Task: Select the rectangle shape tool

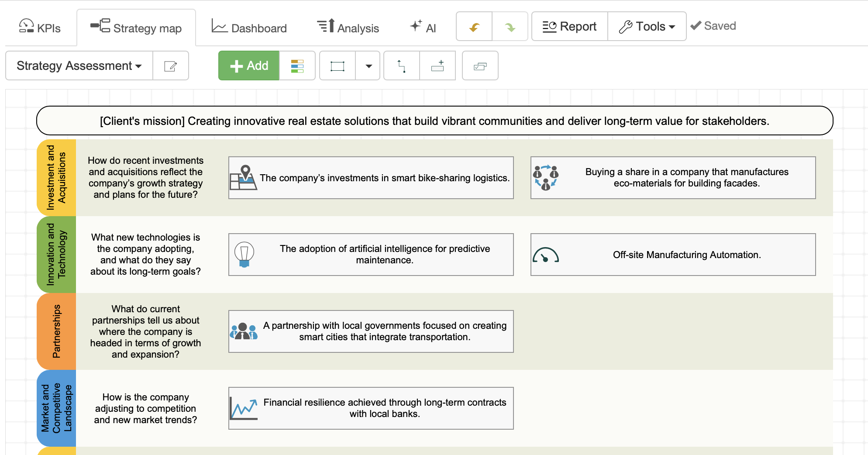Action: click(337, 66)
